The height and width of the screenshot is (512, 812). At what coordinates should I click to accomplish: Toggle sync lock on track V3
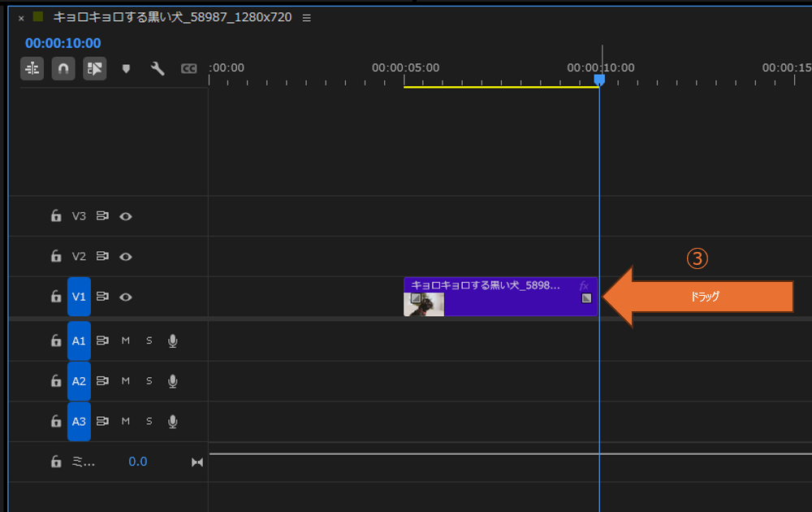(x=102, y=216)
